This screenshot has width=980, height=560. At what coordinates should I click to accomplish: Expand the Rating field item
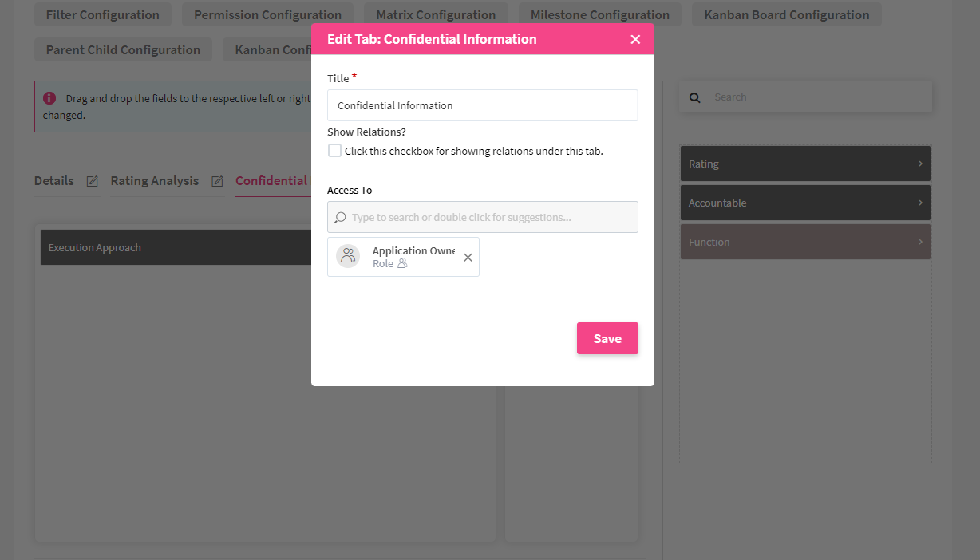click(x=920, y=164)
